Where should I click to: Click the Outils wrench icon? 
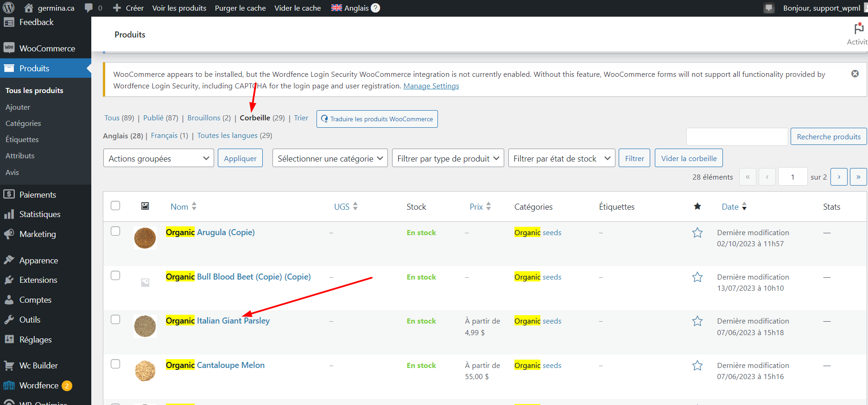(x=9, y=319)
